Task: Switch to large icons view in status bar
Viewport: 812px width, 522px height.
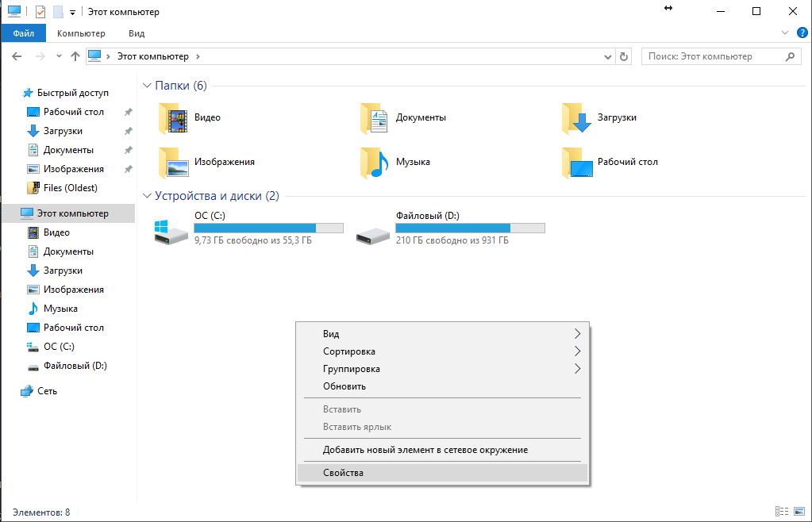Action: [799, 512]
